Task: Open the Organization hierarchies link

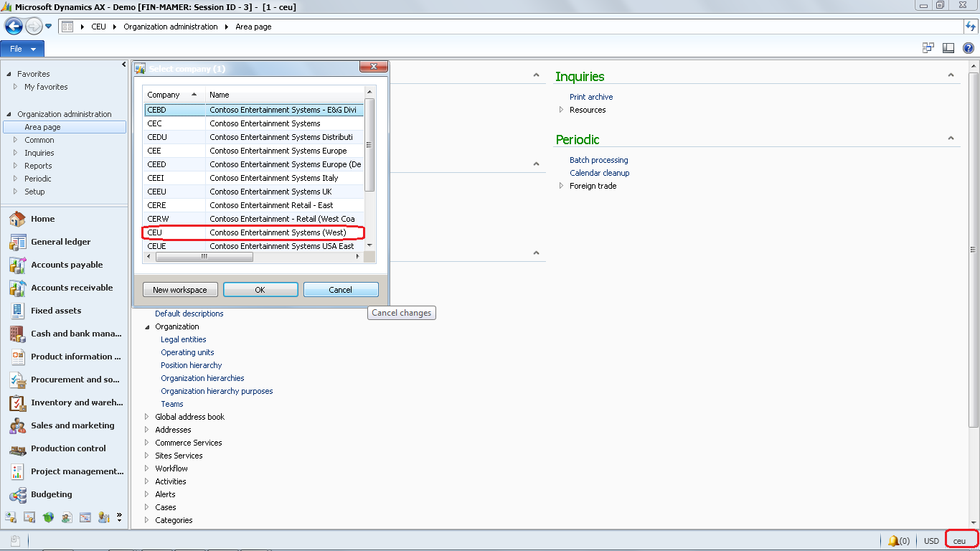Action: point(202,378)
